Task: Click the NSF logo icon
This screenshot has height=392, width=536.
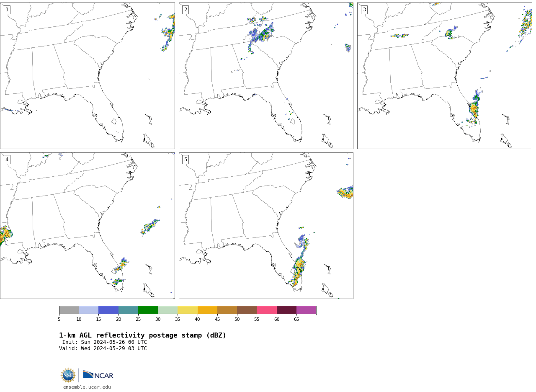Action: (68, 375)
